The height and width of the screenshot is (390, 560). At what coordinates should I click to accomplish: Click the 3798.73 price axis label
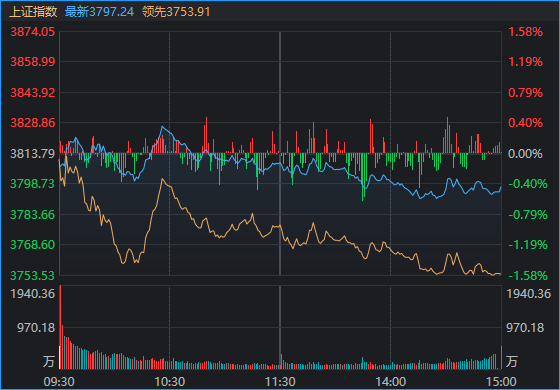click(x=33, y=184)
